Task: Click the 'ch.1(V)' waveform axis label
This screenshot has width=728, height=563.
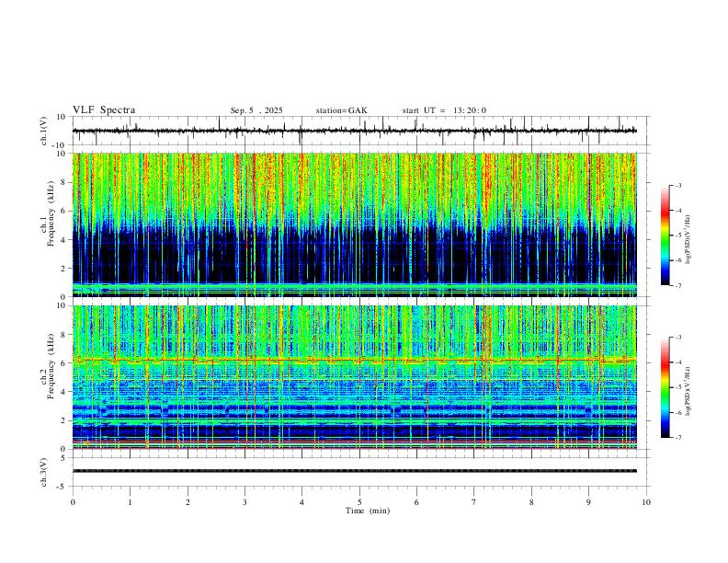Action: point(44,131)
